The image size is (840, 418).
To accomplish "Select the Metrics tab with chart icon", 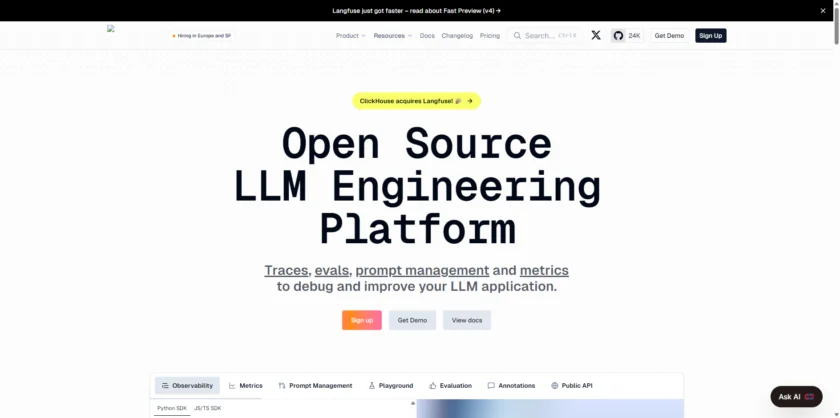I will pos(245,385).
